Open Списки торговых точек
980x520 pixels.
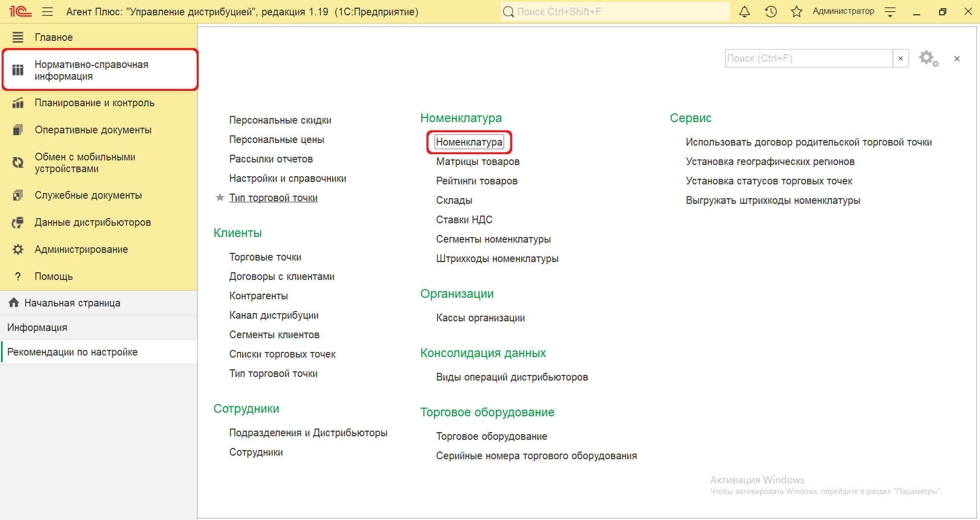(x=282, y=354)
